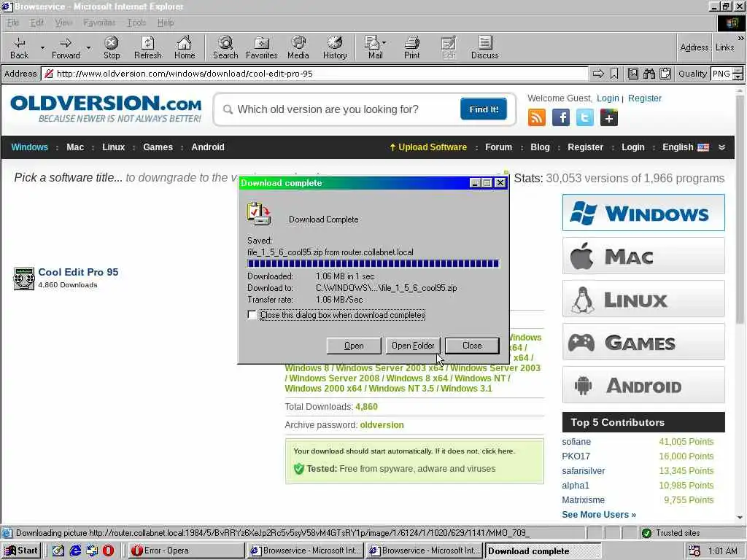This screenshot has height=560, width=747.
Task: Click the Mail toolbar icon
Action: [x=372, y=48]
